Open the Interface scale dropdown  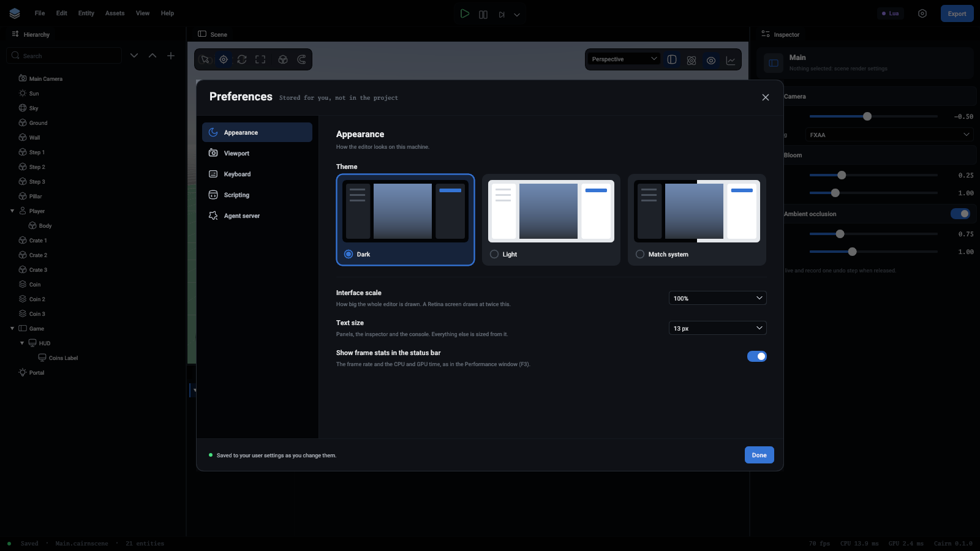(x=718, y=298)
